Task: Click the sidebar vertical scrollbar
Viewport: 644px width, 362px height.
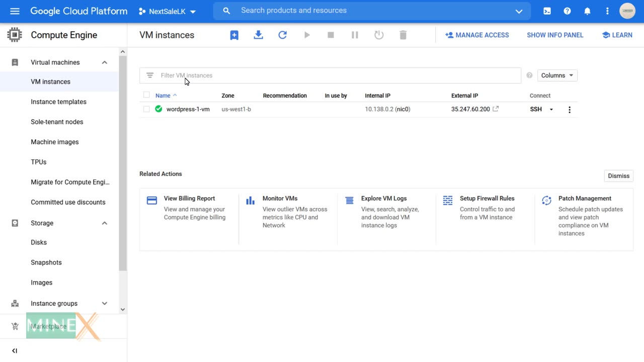Action: (x=123, y=163)
